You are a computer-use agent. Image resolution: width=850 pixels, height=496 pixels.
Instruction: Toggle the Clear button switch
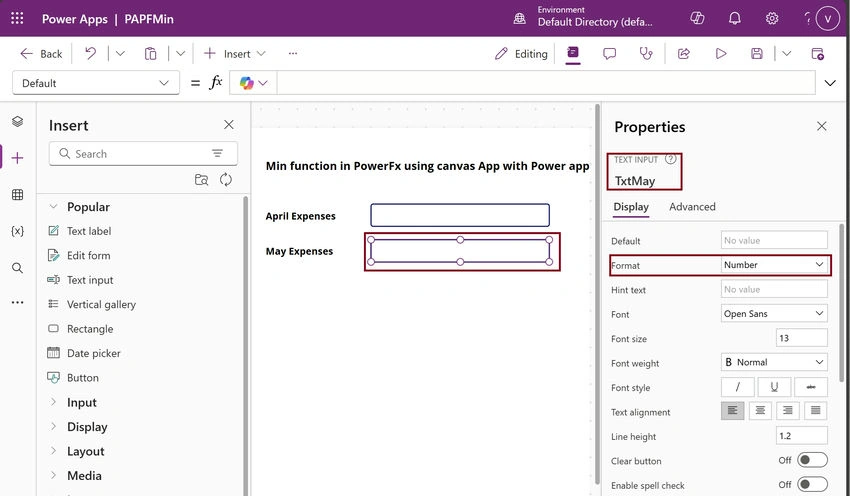pos(812,460)
